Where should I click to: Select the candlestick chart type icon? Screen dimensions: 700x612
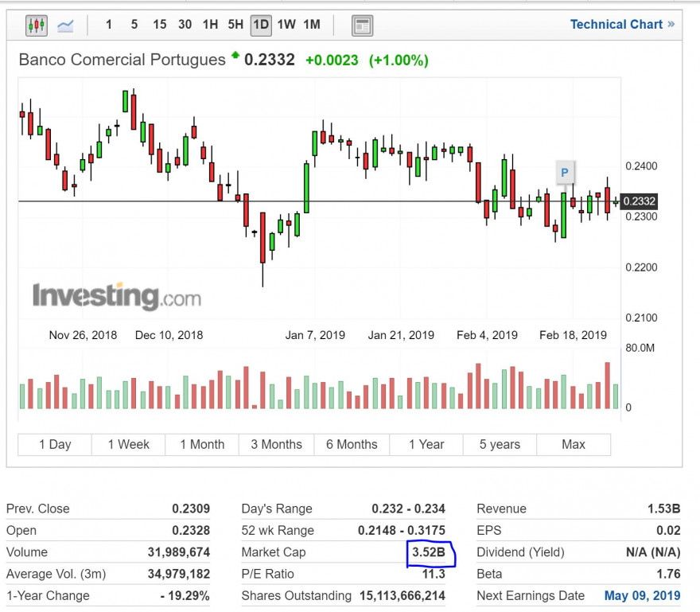coord(36,25)
